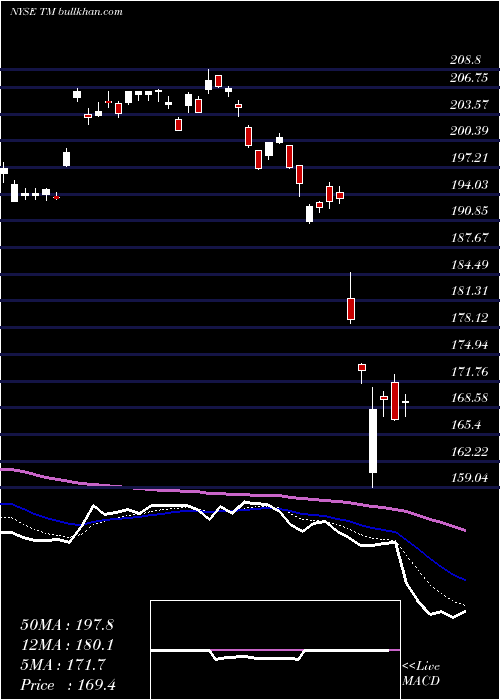Click the 5MA : 171.7 reading
The height and width of the screenshot is (700, 500).
pos(63,665)
